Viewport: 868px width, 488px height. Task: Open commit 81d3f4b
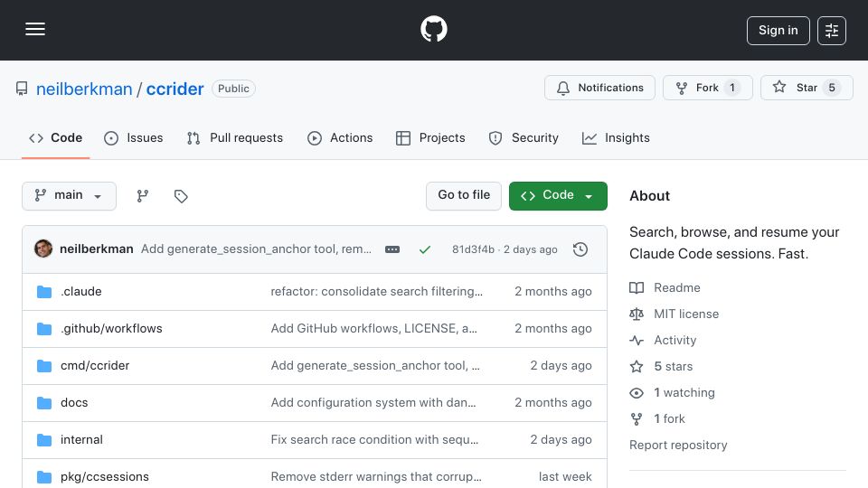(473, 249)
